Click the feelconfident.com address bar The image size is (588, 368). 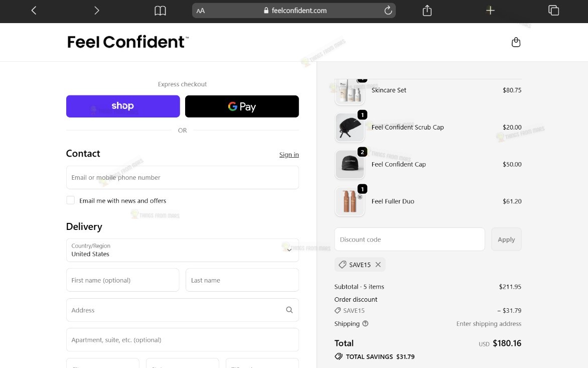click(293, 11)
